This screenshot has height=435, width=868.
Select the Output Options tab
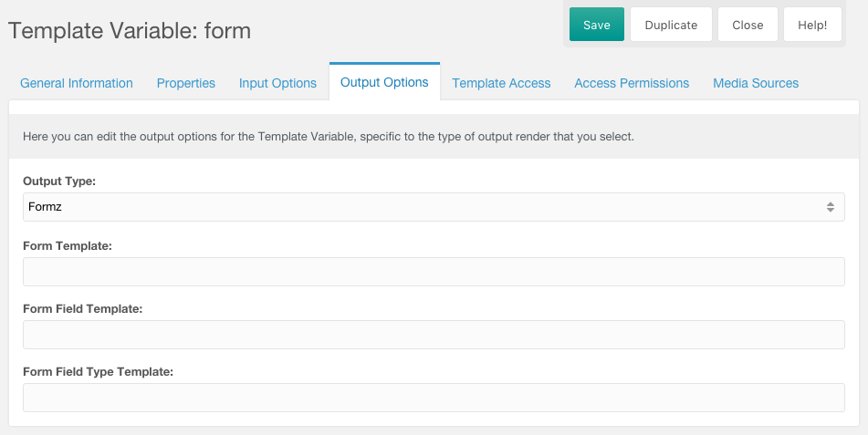tap(384, 82)
